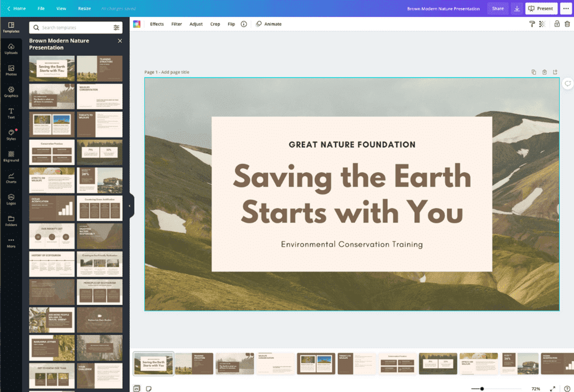
Task: Adjust the zoom slider
Action: 482,388
